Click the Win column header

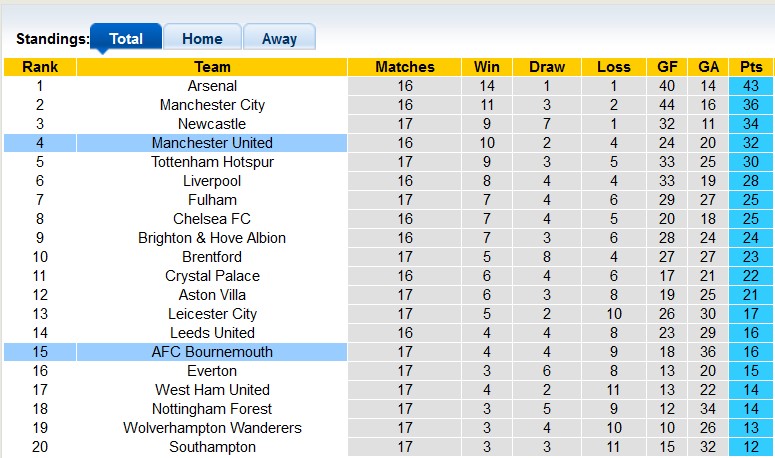click(x=487, y=67)
